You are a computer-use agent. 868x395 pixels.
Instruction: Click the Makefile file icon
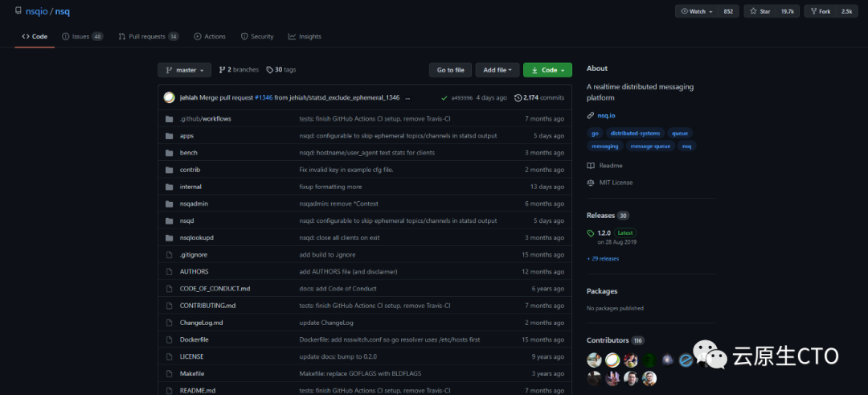click(170, 373)
